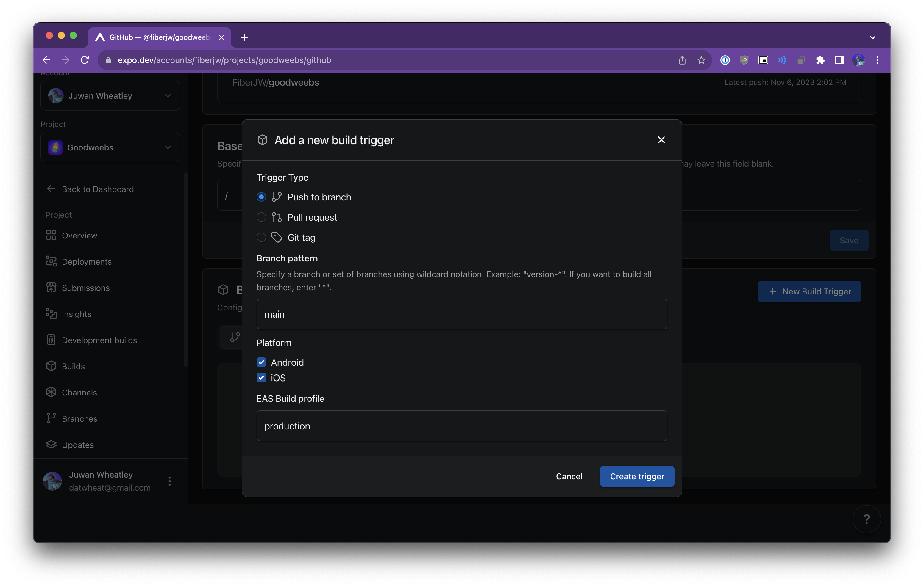
Task: Click the Deployments icon in sidebar
Action: tap(51, 261)
